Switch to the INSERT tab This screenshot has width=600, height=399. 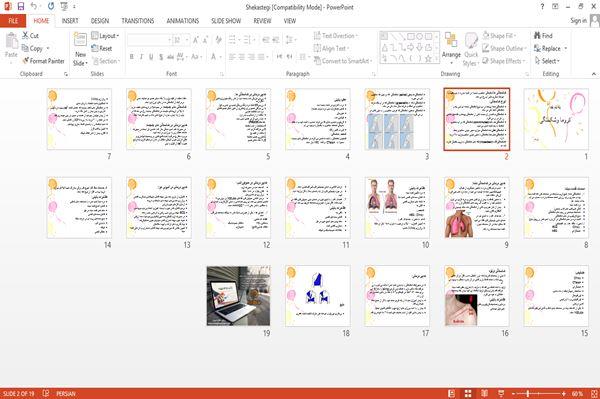point(70,21)
